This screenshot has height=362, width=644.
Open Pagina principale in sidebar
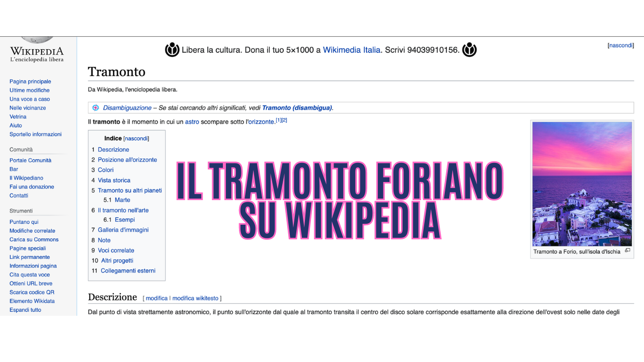[x=30, y=81]
